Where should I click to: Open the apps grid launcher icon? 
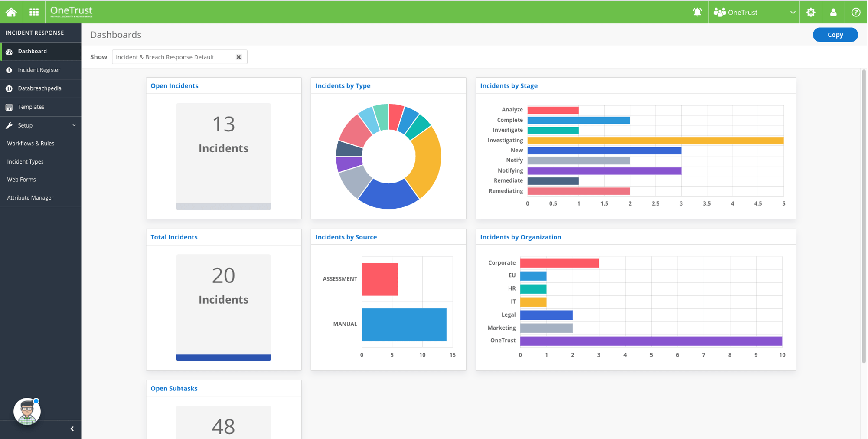point(34,12)
